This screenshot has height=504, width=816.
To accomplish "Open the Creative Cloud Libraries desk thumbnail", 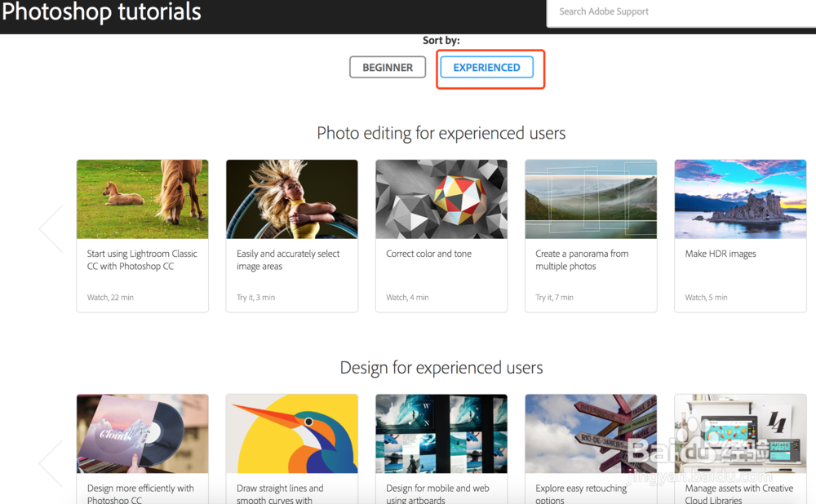I will pyautogui.click(x=740, y=434).
